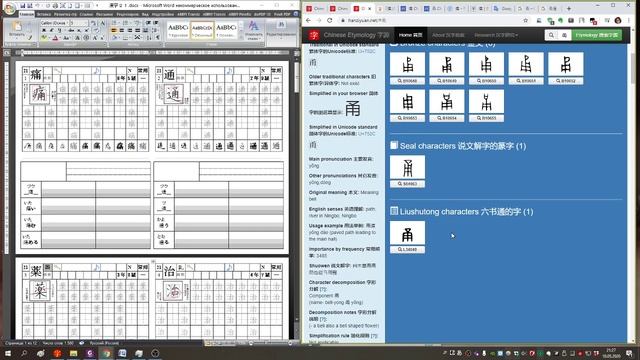640x360 pixels.
Task: Toggle the Liushutong characters section checkbox
Action: coord(394,211)
